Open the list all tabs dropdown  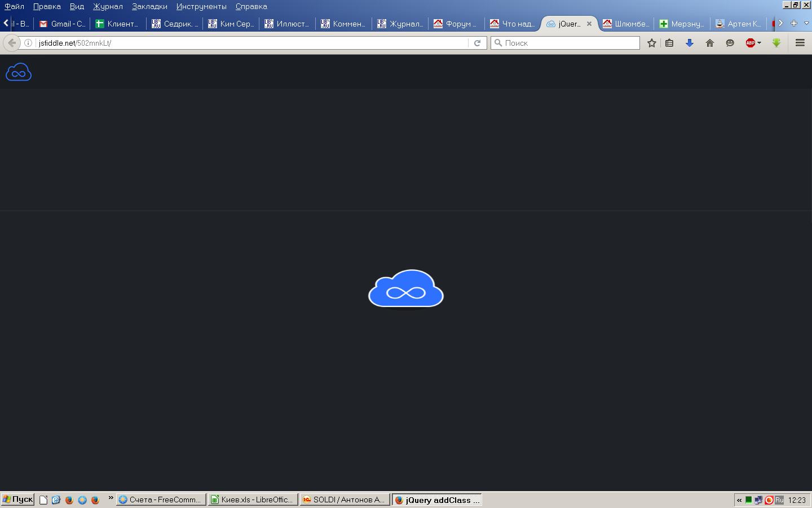point(806,23)
